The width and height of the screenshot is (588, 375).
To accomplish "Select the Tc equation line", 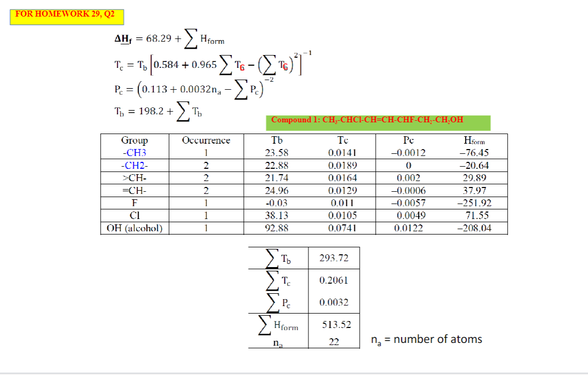I will click(208, 63).
